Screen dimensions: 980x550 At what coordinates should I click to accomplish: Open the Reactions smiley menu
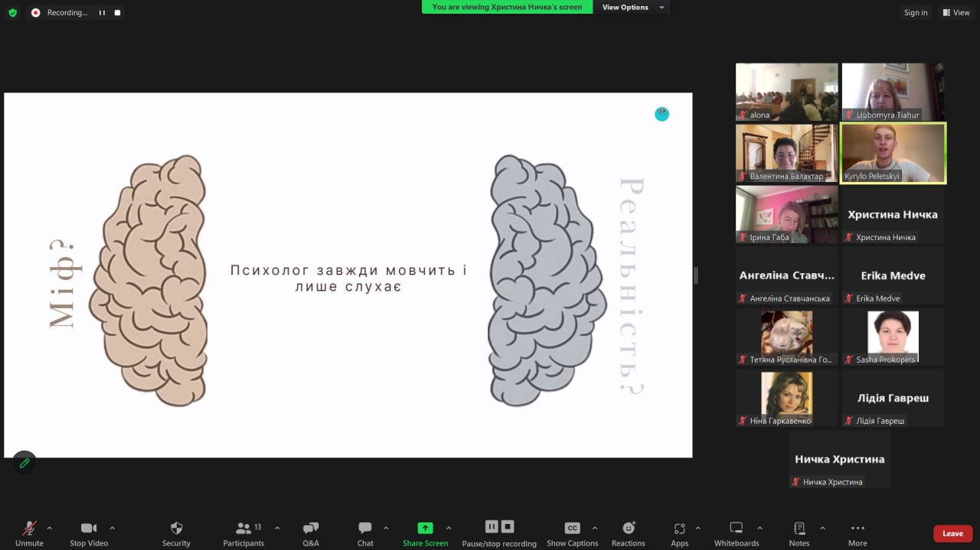(x=629, y=533)
